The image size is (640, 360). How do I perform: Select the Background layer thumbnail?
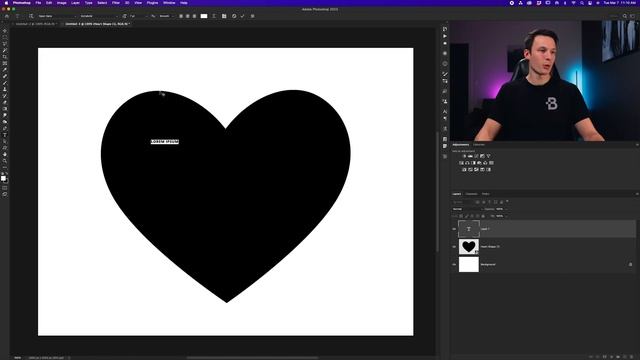469,264
